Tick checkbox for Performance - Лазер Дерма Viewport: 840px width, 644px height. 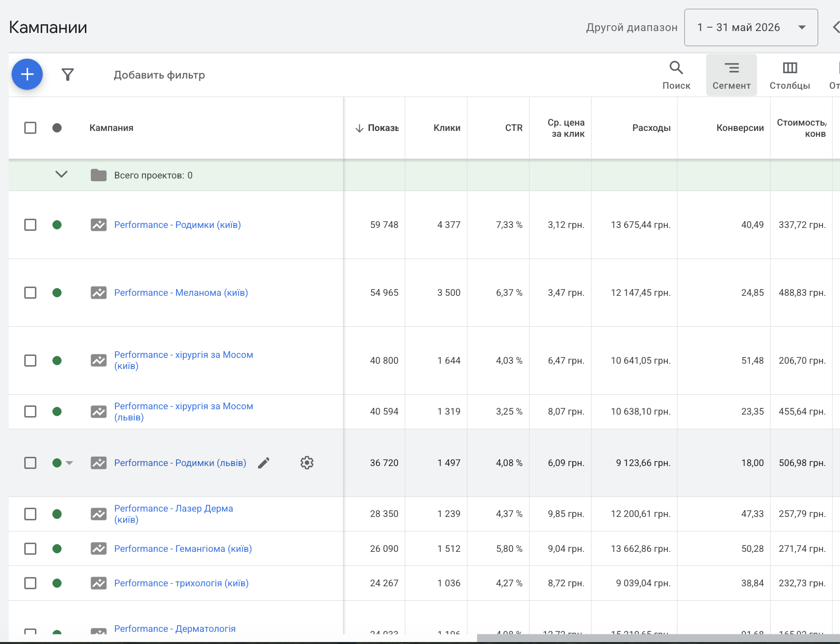coord(30,514)
